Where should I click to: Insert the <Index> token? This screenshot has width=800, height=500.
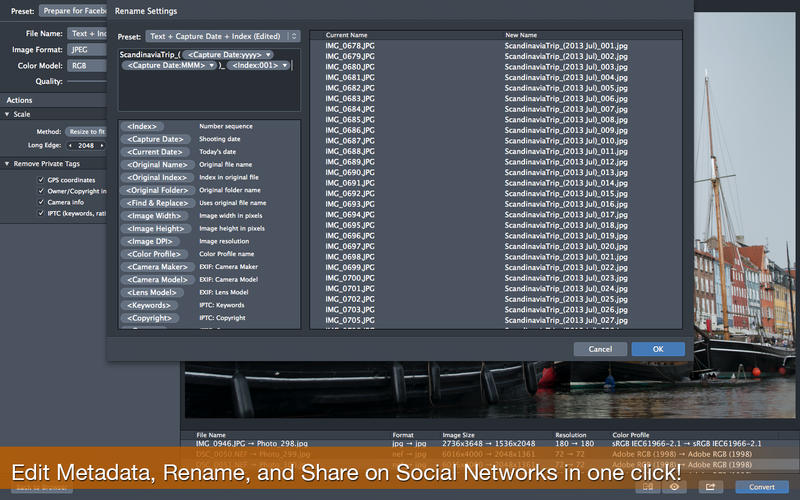(143, 127)
